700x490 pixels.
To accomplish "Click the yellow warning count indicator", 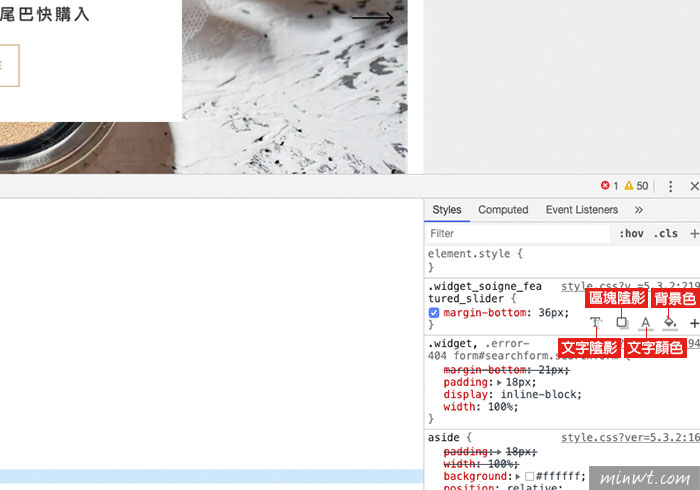I will pyautogui.click(x=636, y=186).
